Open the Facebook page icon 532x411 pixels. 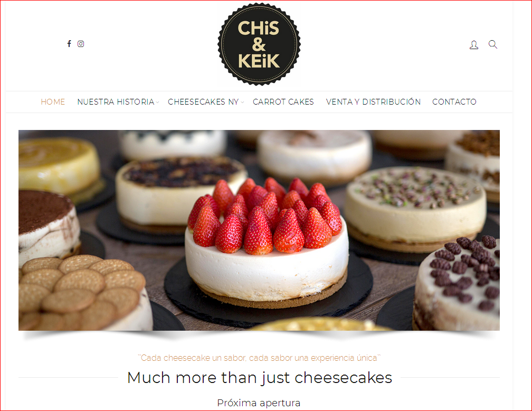coord(69,43)
